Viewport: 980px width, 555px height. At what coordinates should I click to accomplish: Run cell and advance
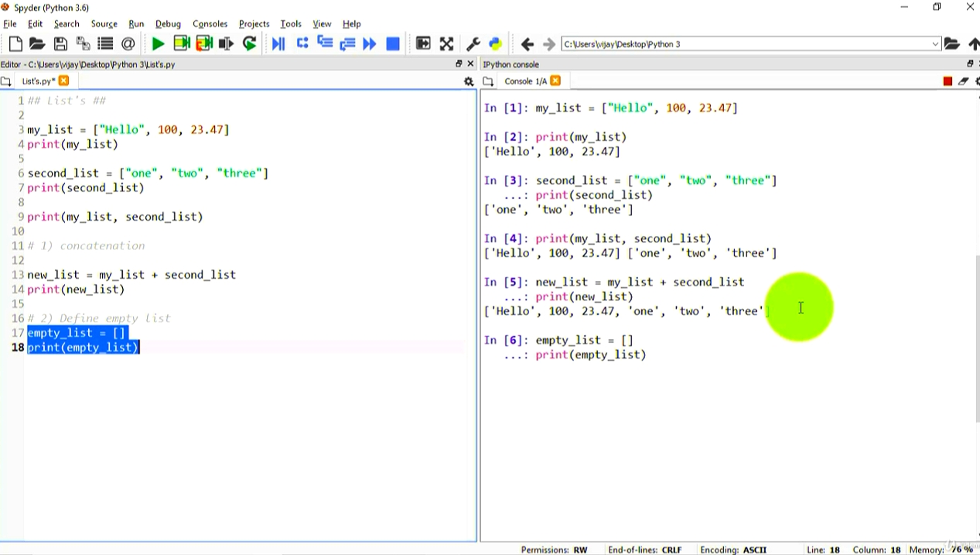click(204, 44)
